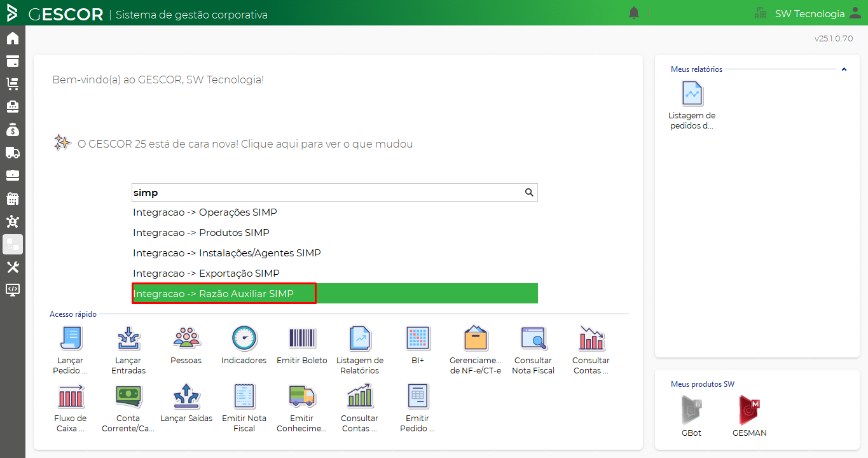Open the money bag sidebar icon
This screenshot has width=868, height=458.
pos(13,130)
